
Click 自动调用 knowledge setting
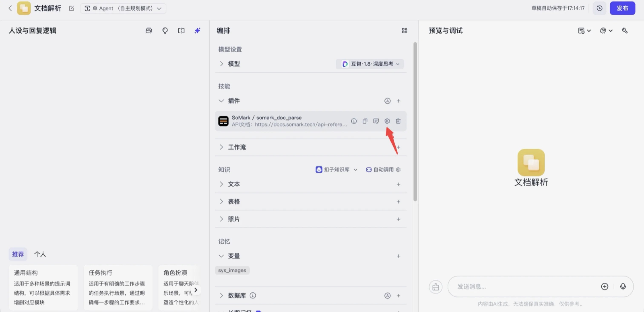(x=383, y=170)
